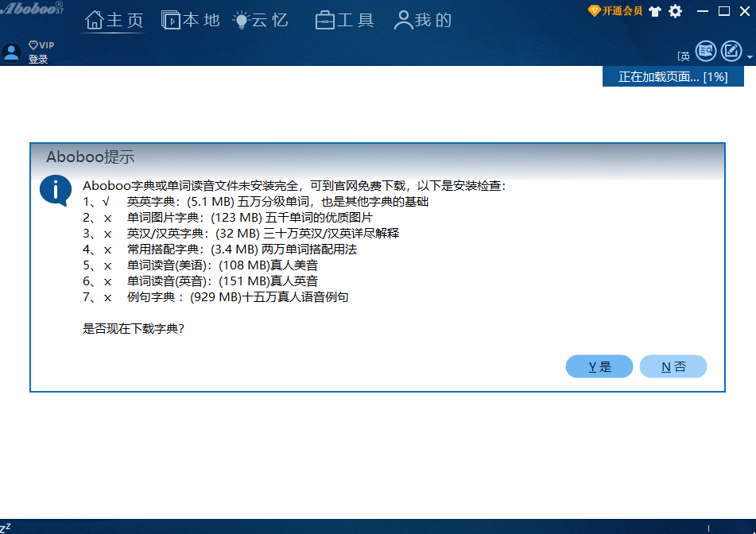Open the 主页 home tab
The height and width of the screenshot is (534, 756).
pyautogui.click(x=114, y=20)
